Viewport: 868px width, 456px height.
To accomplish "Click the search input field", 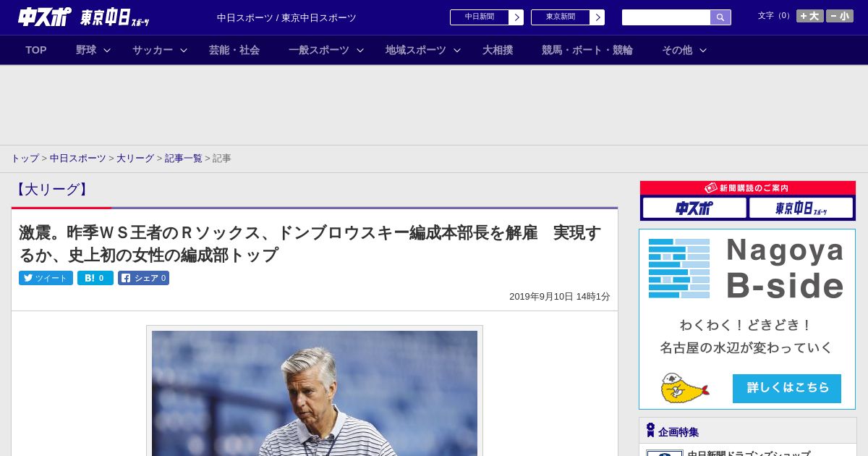I will coord(666,17).
